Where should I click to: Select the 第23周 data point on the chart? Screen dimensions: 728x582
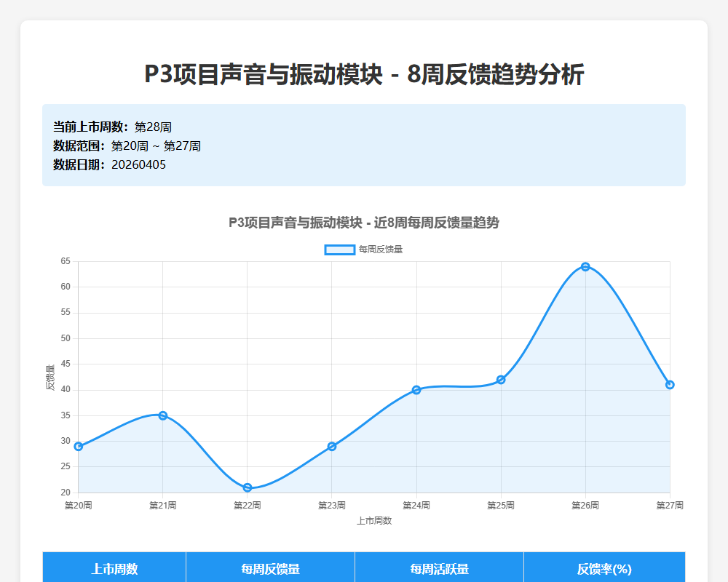click(x=332, y=447)
